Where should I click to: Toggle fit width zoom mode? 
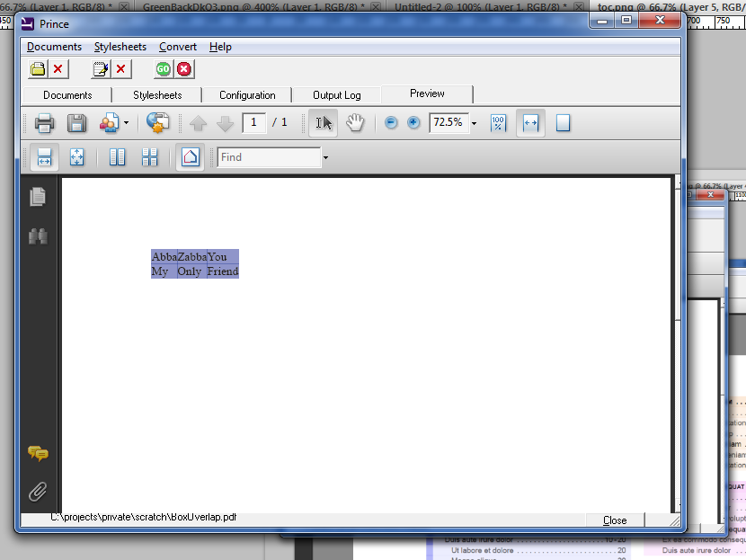pyautogui.click(x=530, y=123)
